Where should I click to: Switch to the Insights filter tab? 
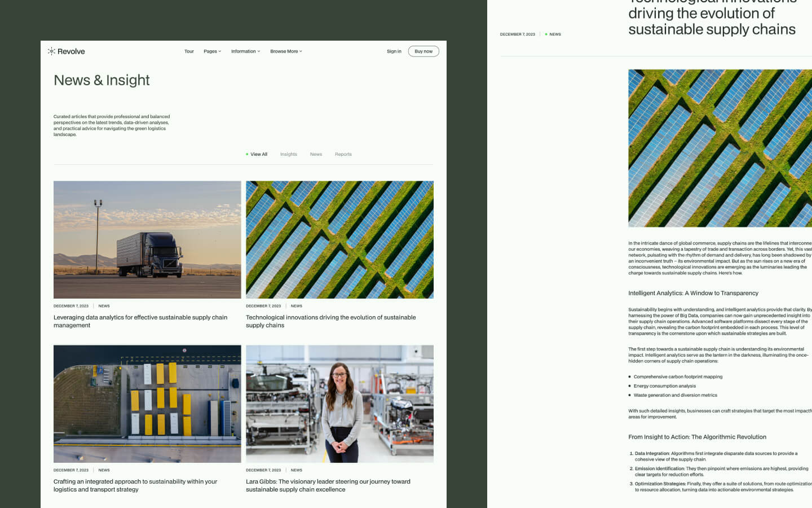(289, 154)
